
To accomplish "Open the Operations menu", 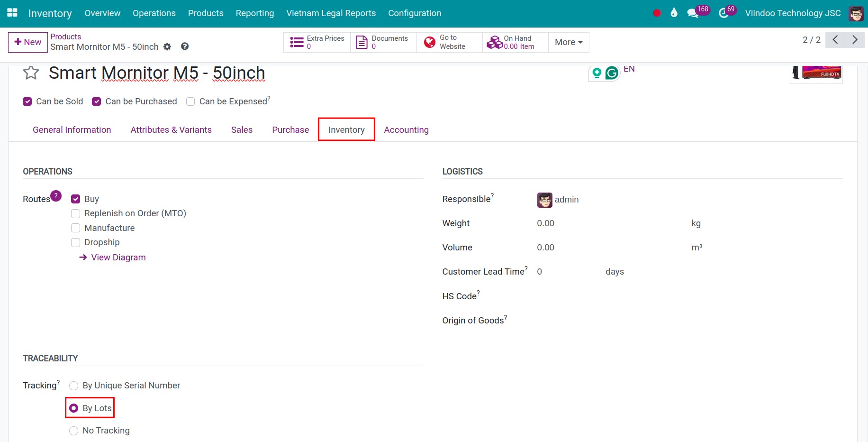I will 154,13.
